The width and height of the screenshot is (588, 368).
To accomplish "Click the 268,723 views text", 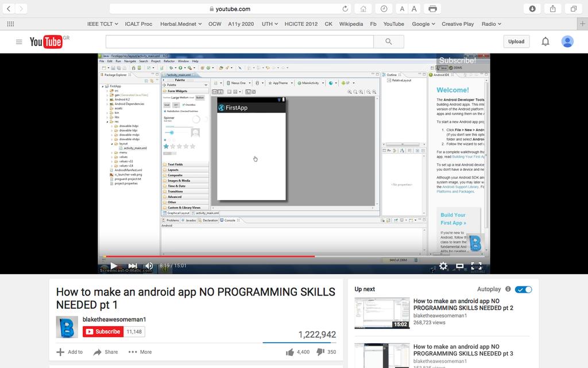I will click(x=430, y=322).
